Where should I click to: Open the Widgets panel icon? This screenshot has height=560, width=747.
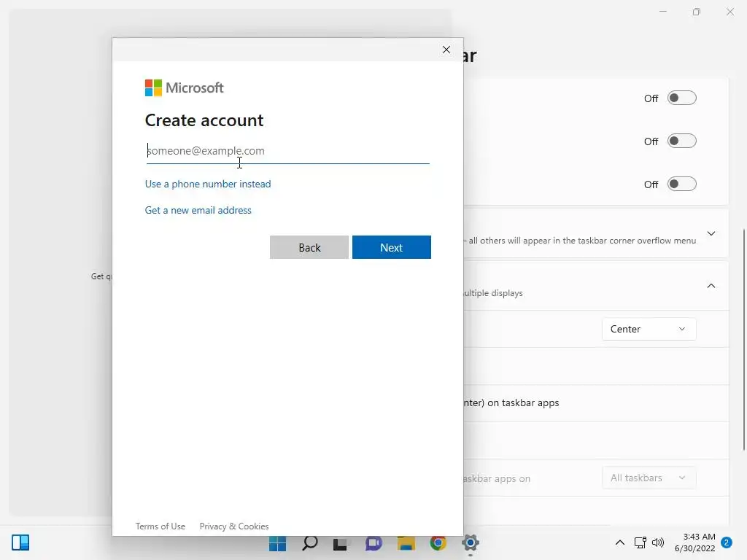click(x=20, y=542)
